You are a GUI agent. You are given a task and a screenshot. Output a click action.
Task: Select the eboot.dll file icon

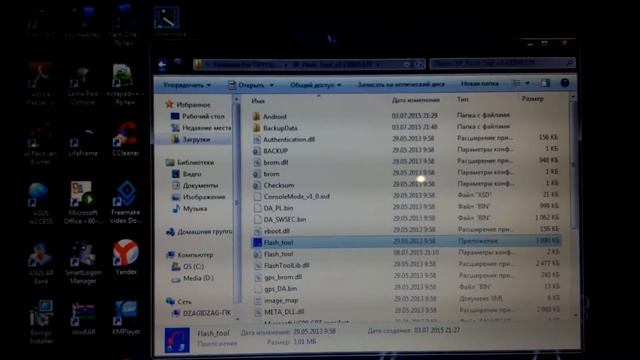[x=257, y=231]
